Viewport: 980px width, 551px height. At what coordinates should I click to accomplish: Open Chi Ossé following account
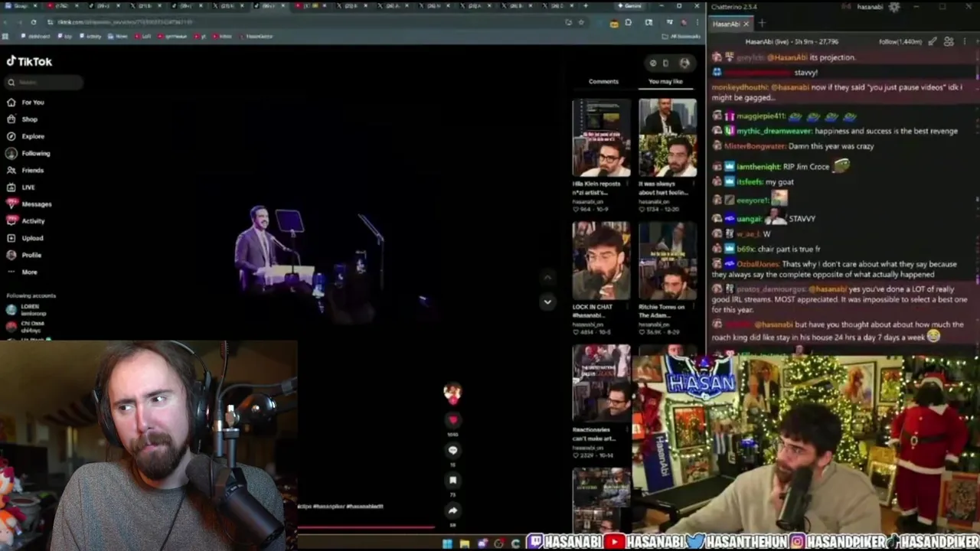coord(28,326)
